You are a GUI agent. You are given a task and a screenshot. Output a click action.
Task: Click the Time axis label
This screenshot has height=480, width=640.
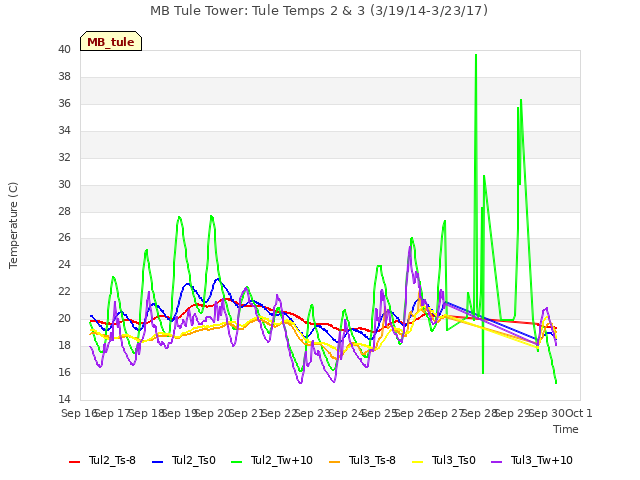[566, 429]
